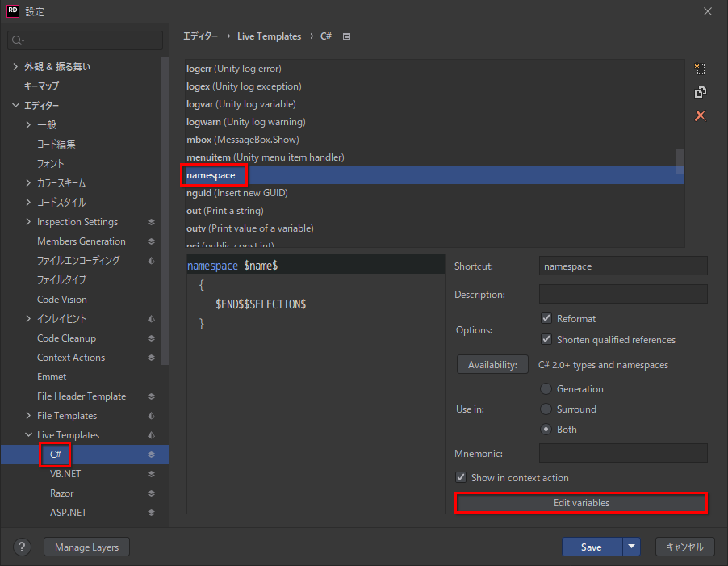This screenshot has height=566, width=728.
Task: Click the template list scrollbar
Action: click(x=680, y=161)
